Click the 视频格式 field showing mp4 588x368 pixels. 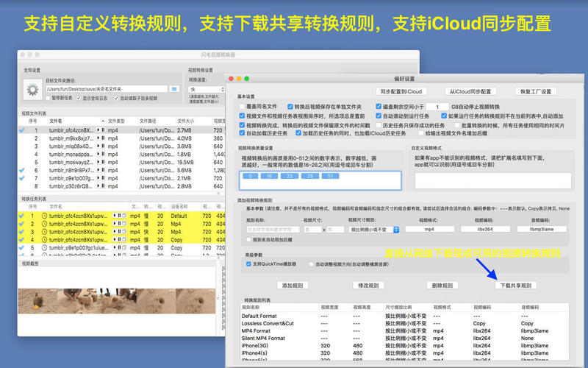pos(429,229)
